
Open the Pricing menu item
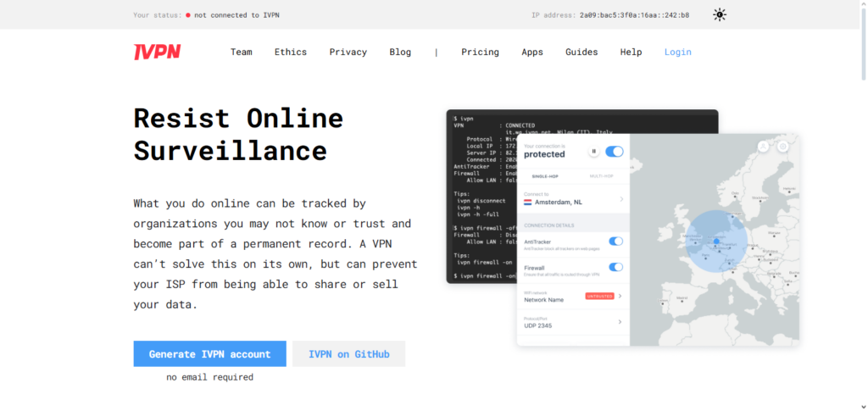pos(480,52)
